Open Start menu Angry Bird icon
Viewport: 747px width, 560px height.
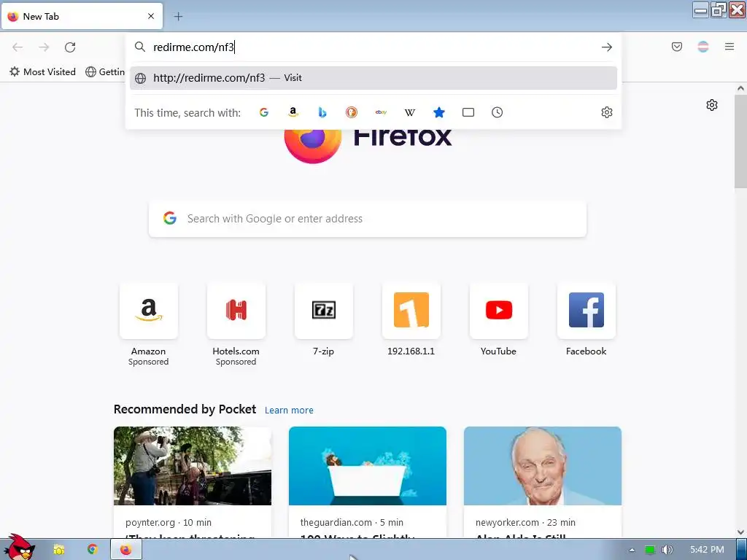click(18, 548)
